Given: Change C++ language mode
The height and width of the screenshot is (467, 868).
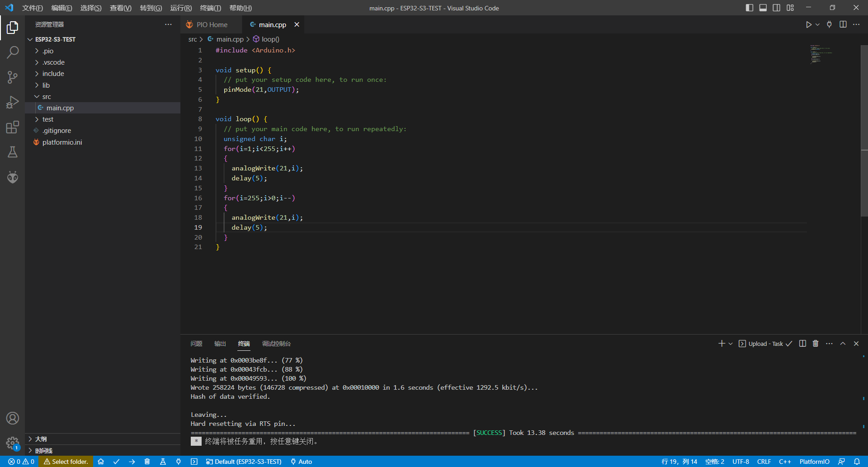Looking at the screenshot, I should coord(785,462).
